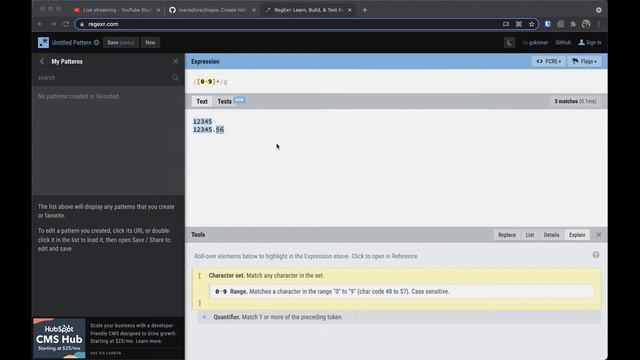
Task: Close the My Patterns sidebar
Action: pos(176,61)
